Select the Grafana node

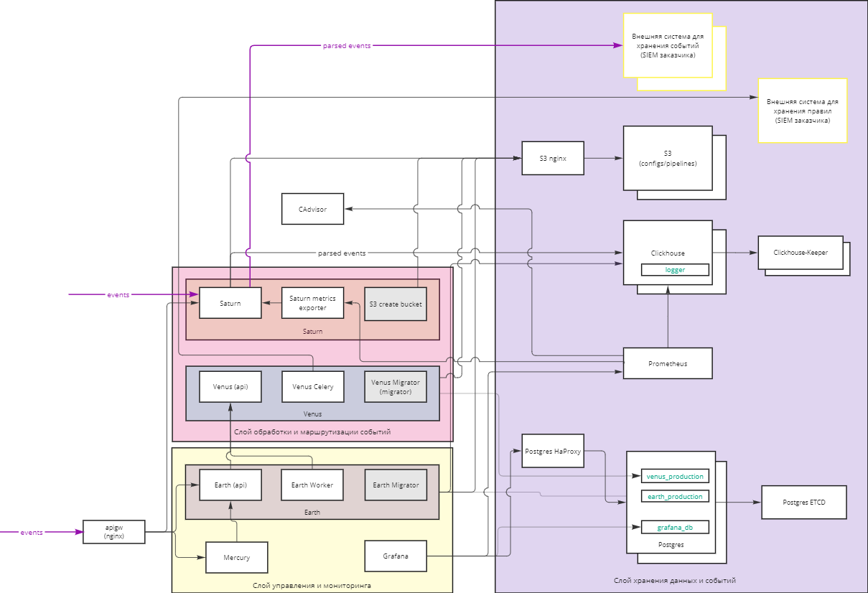396,556
